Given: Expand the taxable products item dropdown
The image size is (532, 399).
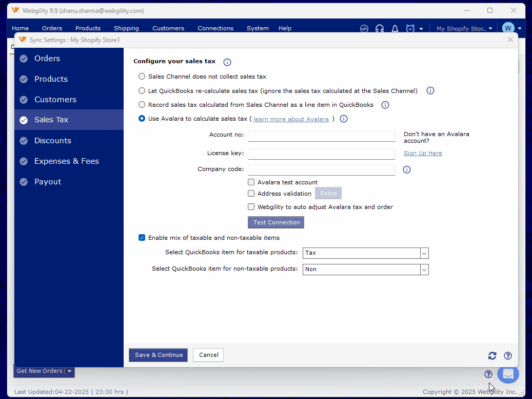Looking at the screenshot, I should 424,253.
